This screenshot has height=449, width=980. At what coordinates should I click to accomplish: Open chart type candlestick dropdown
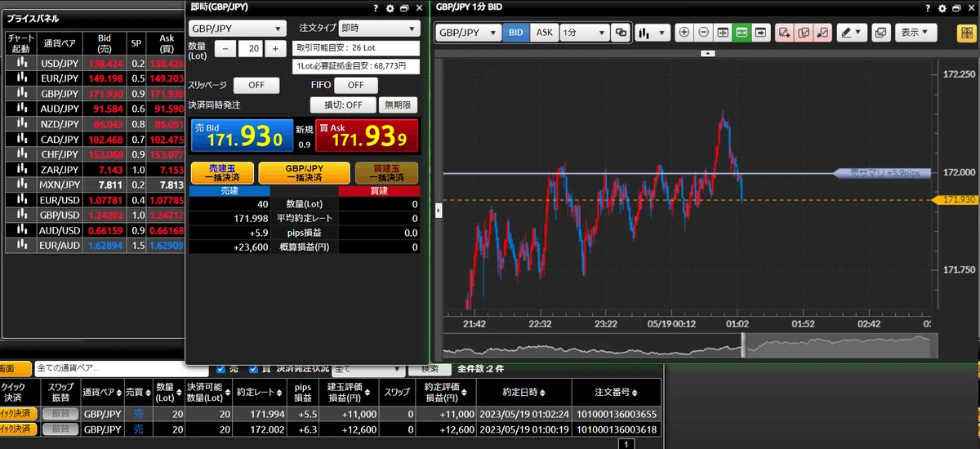[x=653, y=33]
